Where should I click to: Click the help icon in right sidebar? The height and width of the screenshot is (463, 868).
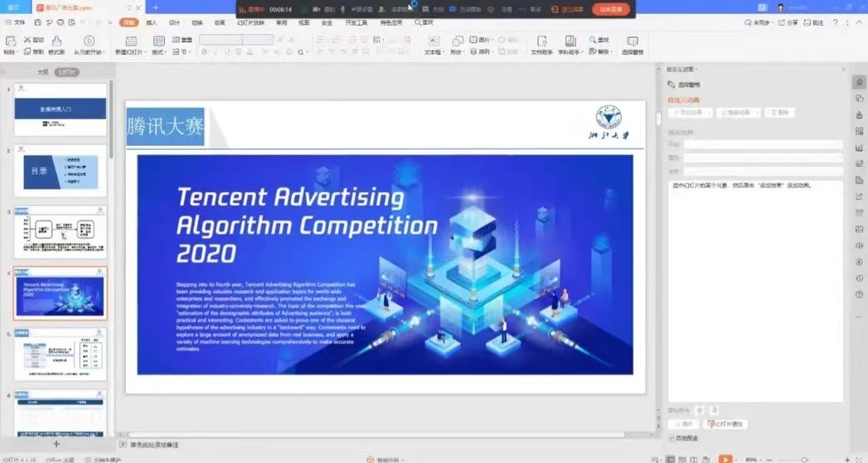tap(859, 294)
